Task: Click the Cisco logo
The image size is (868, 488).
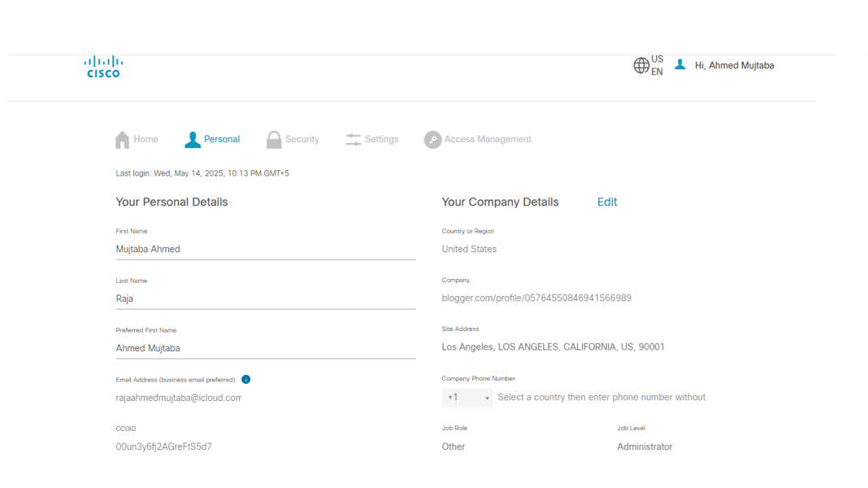Action: [103, 66]
